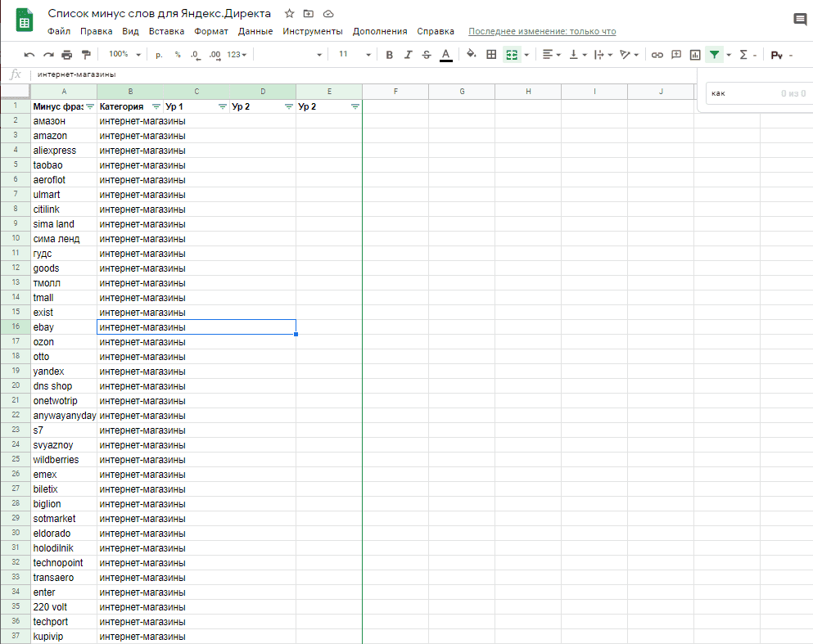Image resolution: width=813 pixels, height=644 pixels.
Task: Open functions sigma menu
Action: coord(743,54)
